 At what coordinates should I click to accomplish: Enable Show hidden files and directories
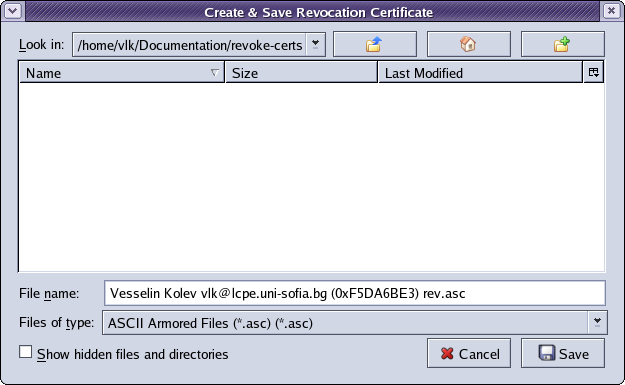[26, 352]
